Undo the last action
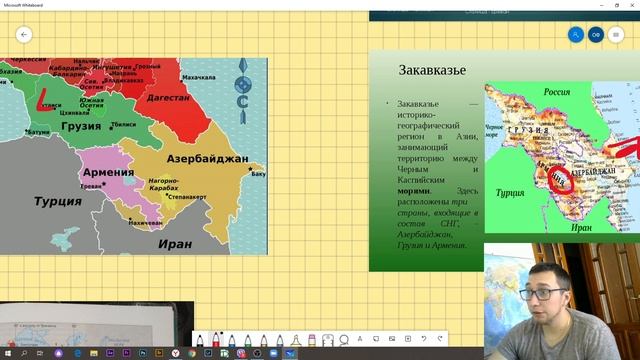Screen dimensions: 640x360 (424, 339)
